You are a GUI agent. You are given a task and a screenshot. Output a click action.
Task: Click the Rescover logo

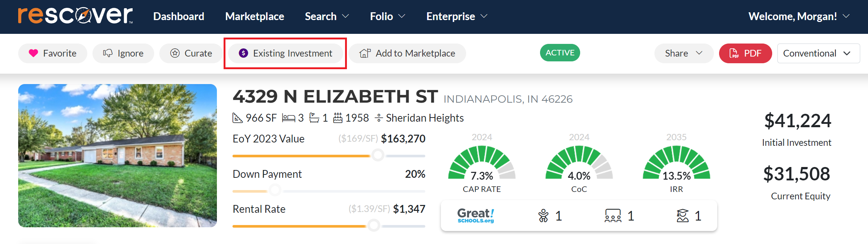75,16
